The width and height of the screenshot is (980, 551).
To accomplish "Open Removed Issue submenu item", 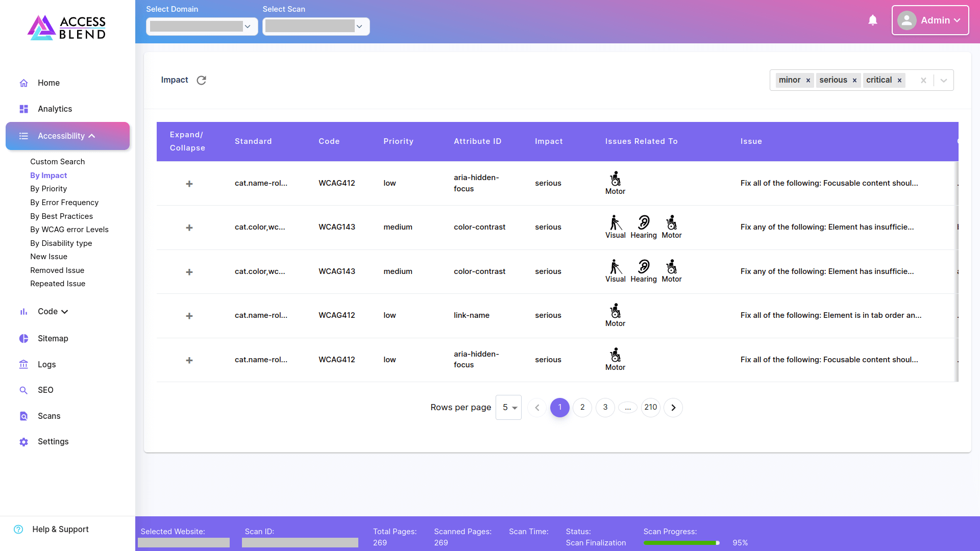I will point(57,270).
